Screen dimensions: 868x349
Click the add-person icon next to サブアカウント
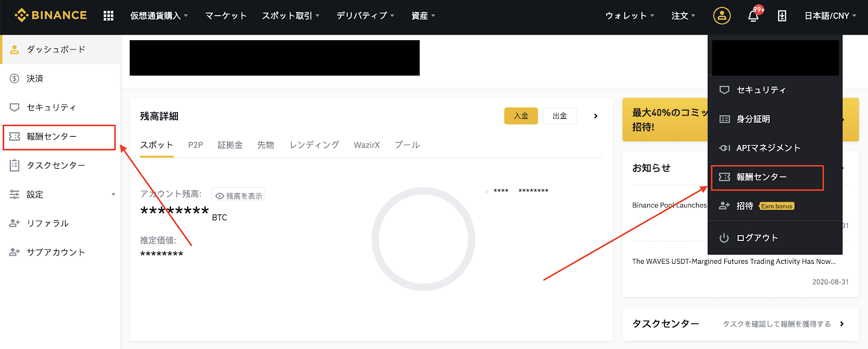[15, 252]
